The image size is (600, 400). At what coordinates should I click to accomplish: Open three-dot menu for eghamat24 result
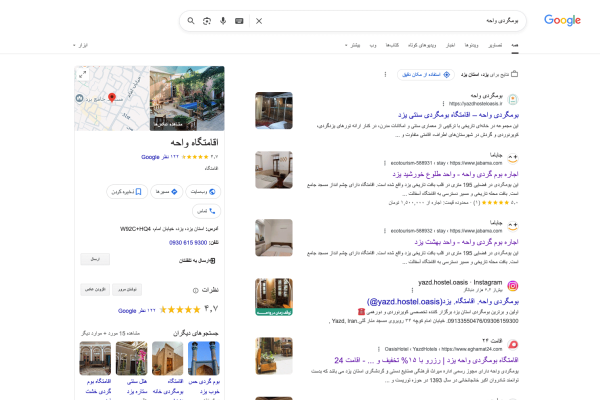(379, 349)
